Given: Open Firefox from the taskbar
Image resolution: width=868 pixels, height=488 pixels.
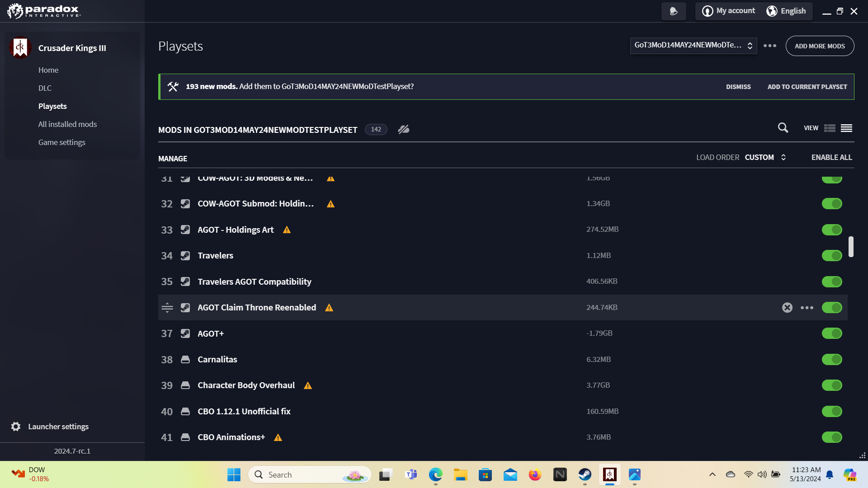Looking at the screenshot, I should (535, 474).
